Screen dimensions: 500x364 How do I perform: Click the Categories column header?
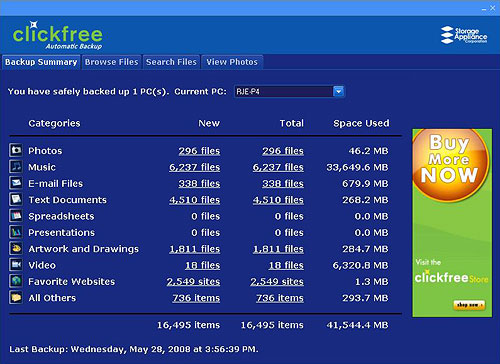click(54, 123)
